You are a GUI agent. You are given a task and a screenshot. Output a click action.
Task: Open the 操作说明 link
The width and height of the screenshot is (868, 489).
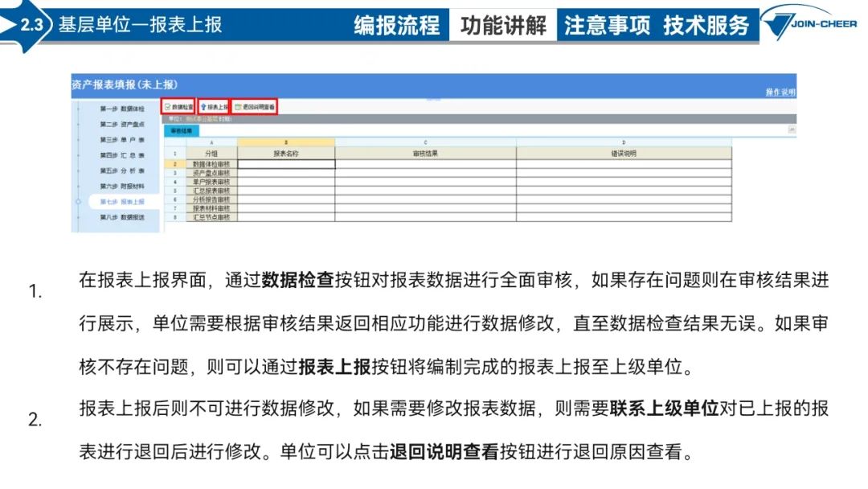780,92
